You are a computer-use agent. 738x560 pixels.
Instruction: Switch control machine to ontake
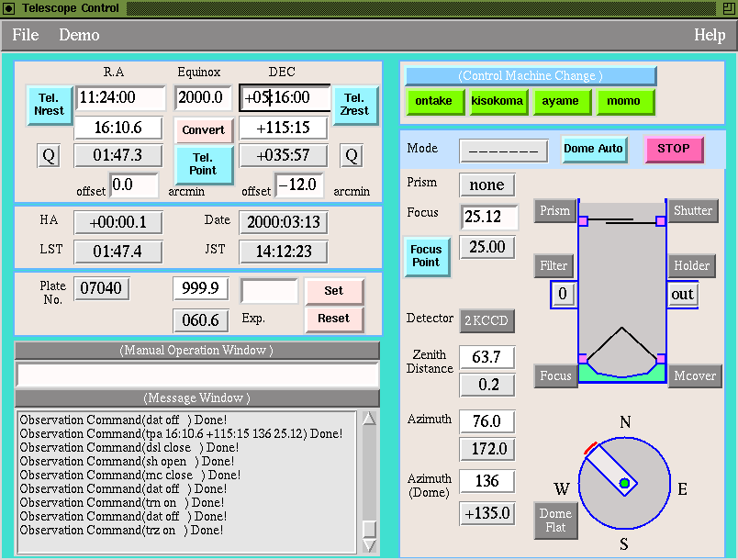pos(433,101)
